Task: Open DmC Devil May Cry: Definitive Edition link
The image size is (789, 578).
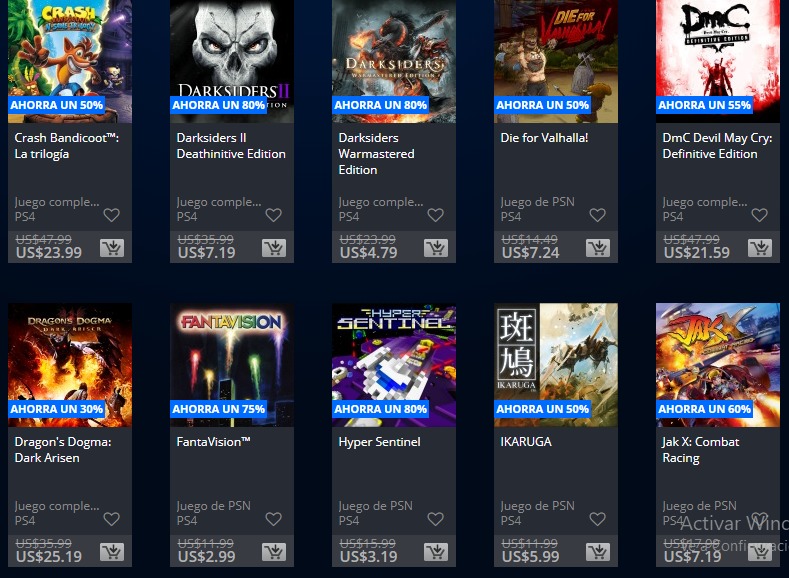Action: tap(717, 146)
